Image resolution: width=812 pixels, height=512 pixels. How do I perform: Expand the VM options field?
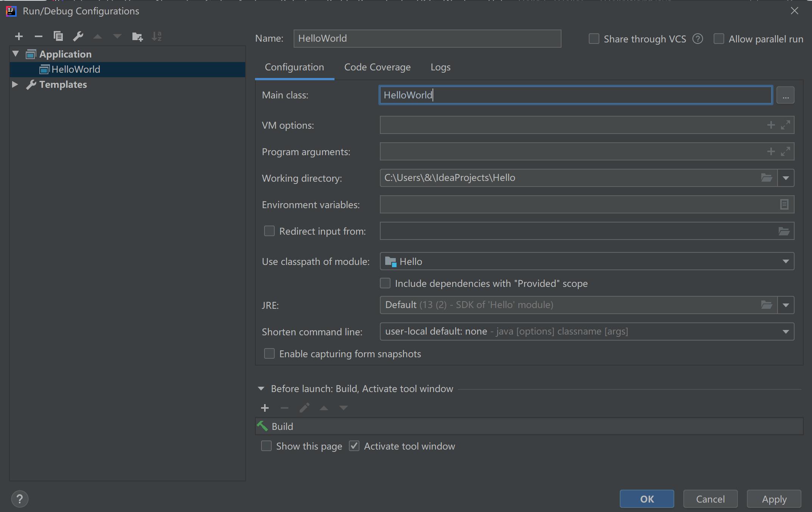786,125
